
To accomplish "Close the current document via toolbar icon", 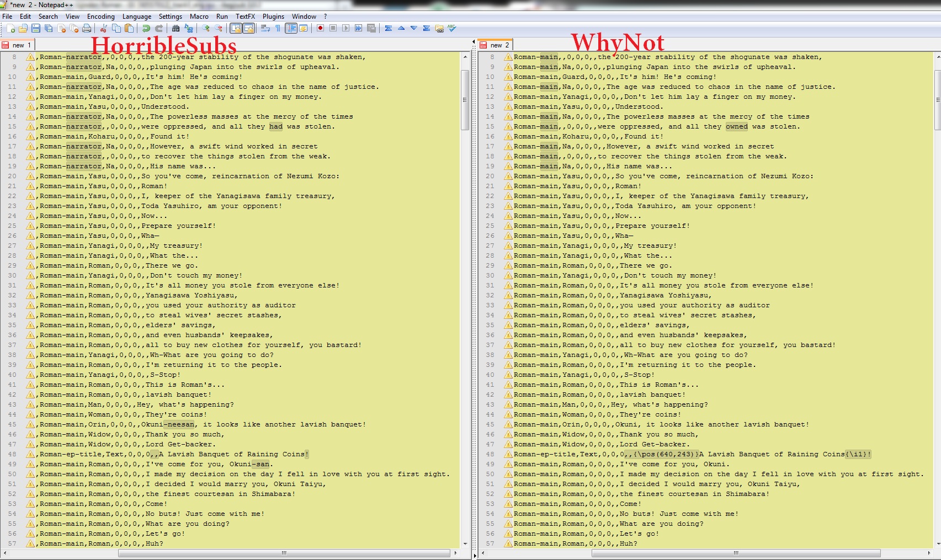I will point(61,28).
